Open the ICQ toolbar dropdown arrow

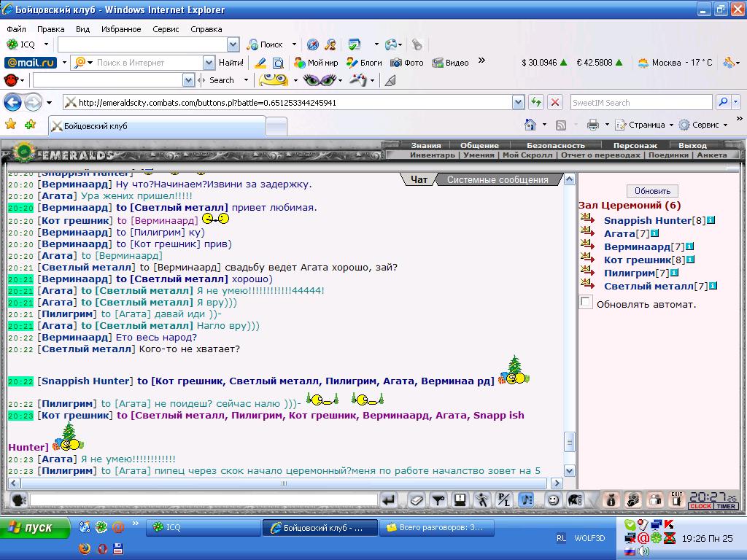click(x=46, y=44)
